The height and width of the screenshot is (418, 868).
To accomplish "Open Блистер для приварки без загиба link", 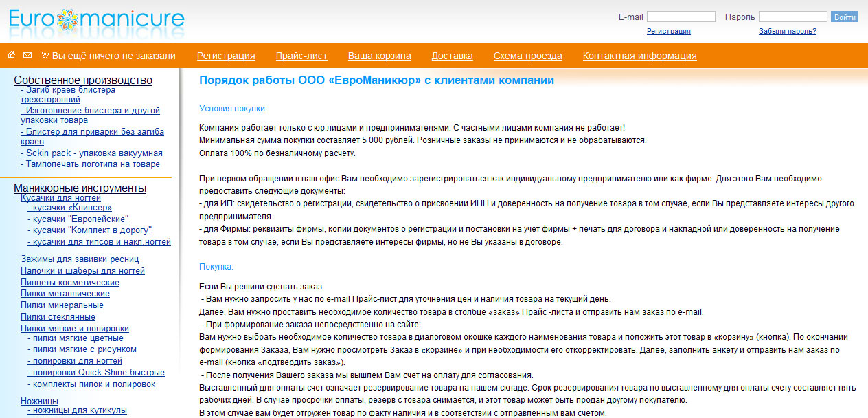I will (x=92, y=136).
